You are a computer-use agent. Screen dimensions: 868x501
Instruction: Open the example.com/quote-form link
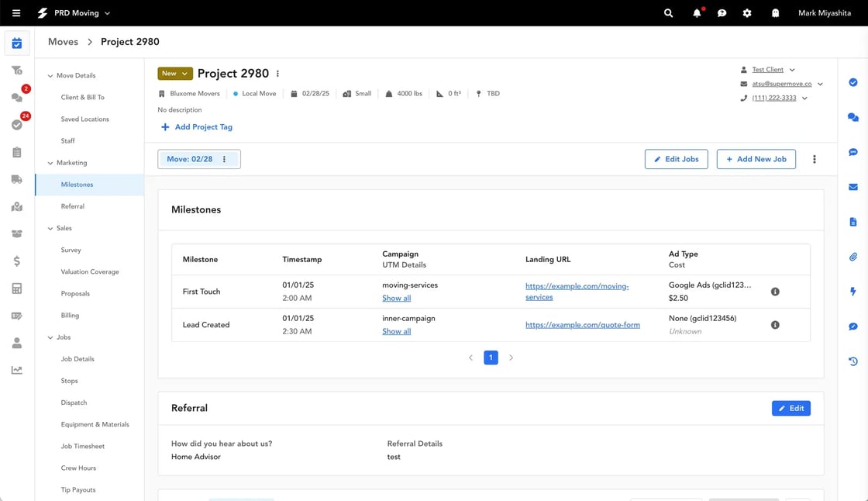(582, 325)
